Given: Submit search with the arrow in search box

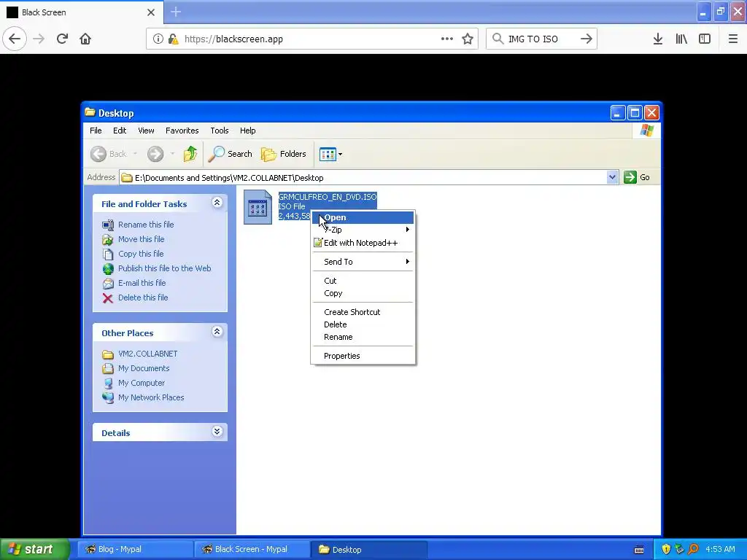Looking at the screenshot, I should pos(587,39).
